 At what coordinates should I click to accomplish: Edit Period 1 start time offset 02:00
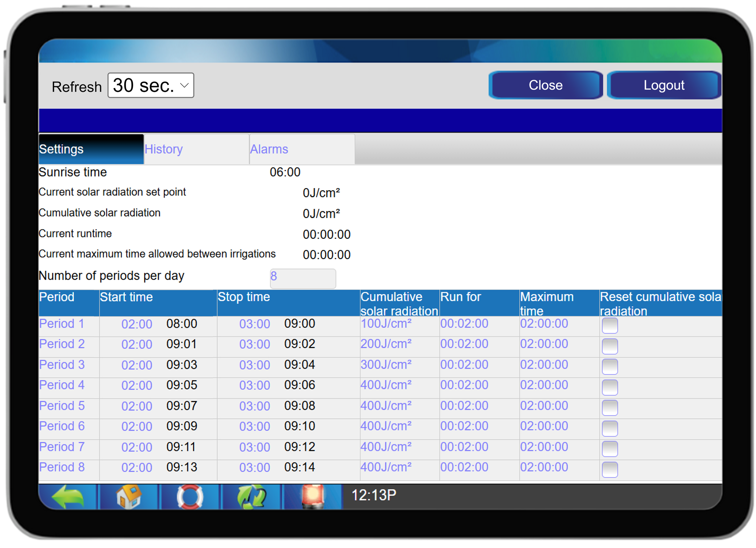pos(137,324)
